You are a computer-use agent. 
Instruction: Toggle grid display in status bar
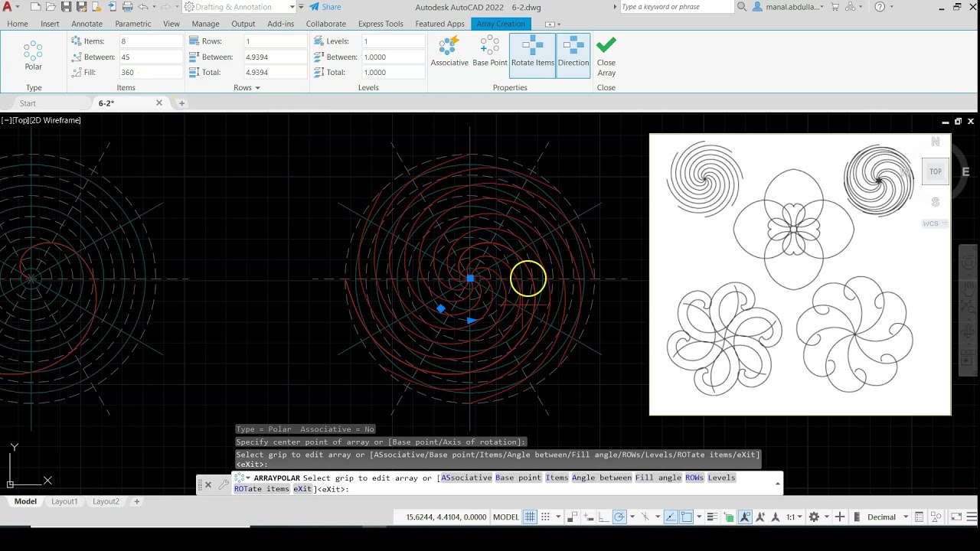(529, 517)
